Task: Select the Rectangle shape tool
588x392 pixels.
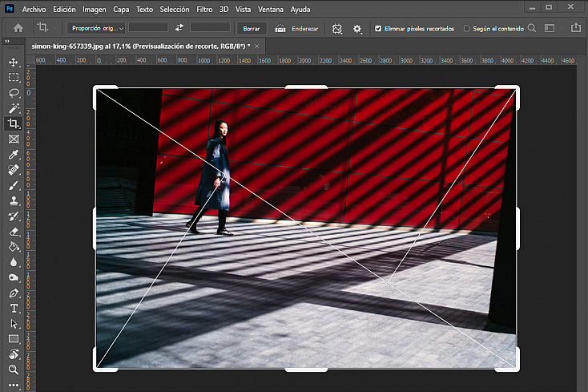Action: click(x=14, y=339)
